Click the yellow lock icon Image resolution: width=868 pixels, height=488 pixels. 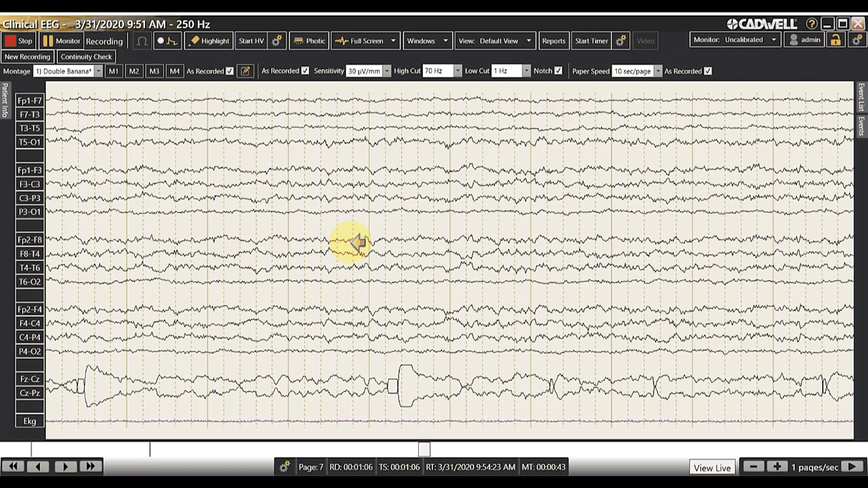835,40
